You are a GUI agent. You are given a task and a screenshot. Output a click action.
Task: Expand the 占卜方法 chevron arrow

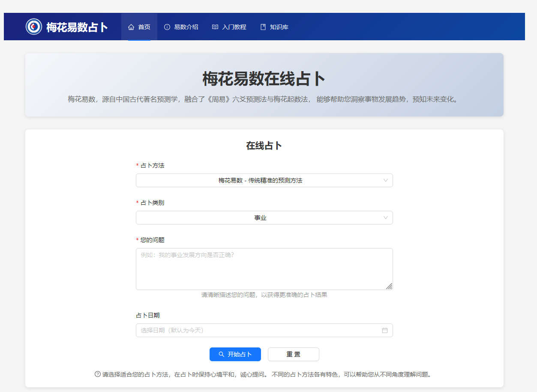click(386, 180)
